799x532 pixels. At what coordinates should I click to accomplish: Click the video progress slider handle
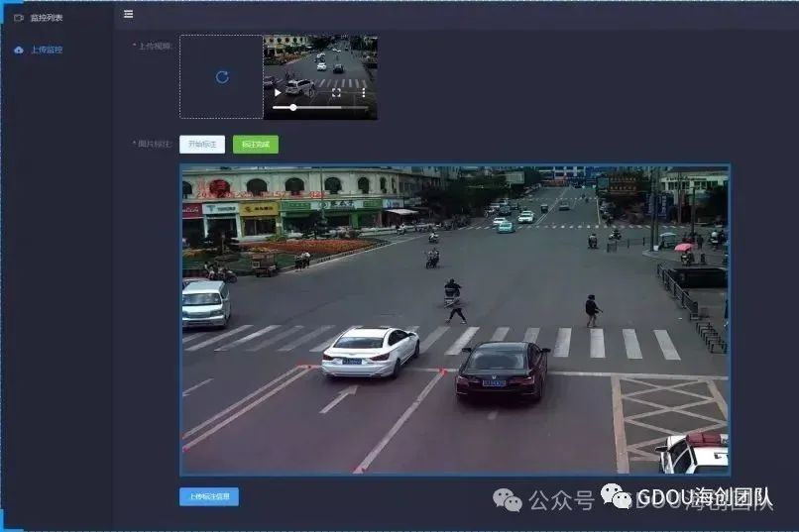pos(293,107)
